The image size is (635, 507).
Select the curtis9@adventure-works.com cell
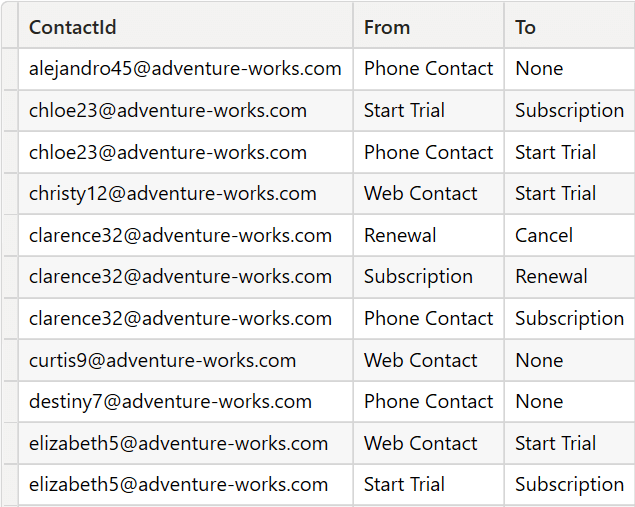pos(185,360)
